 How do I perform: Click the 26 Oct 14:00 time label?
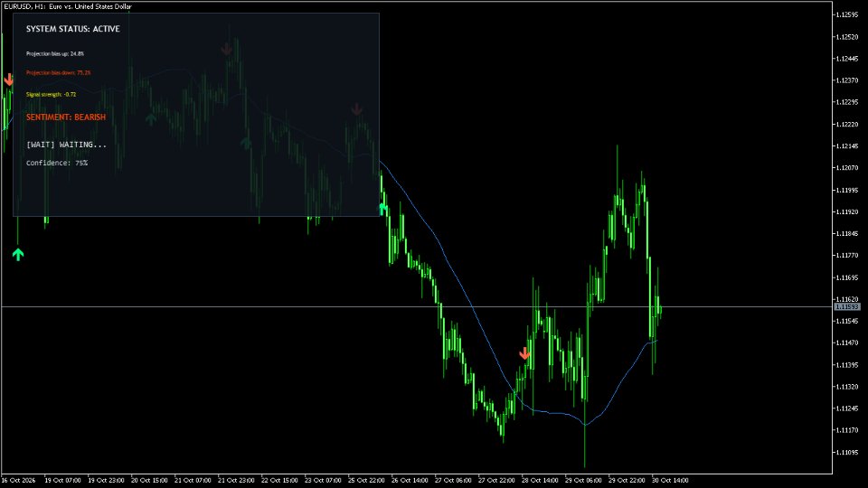(x=410, y=480)
